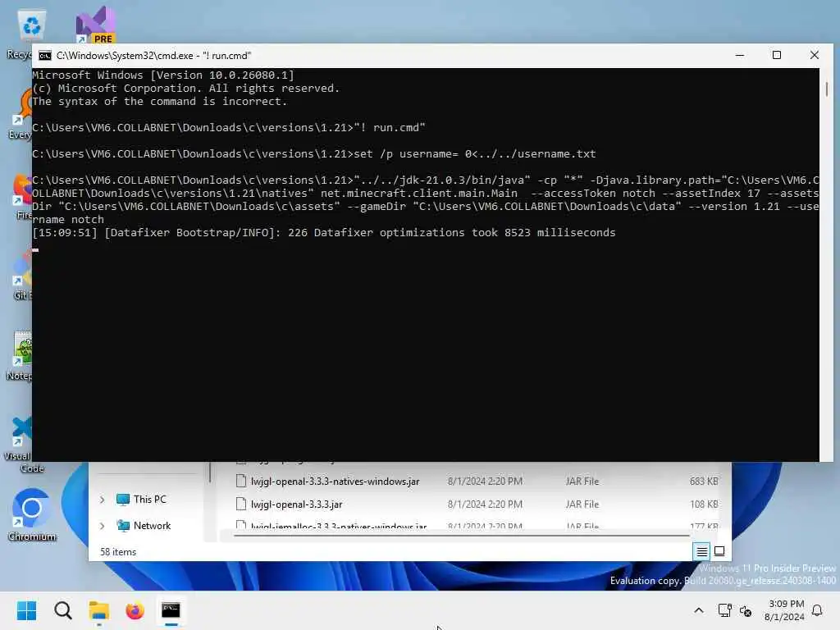Click the Datafixer Bootstrap log line
840x630 pixels.
(323, 232)
